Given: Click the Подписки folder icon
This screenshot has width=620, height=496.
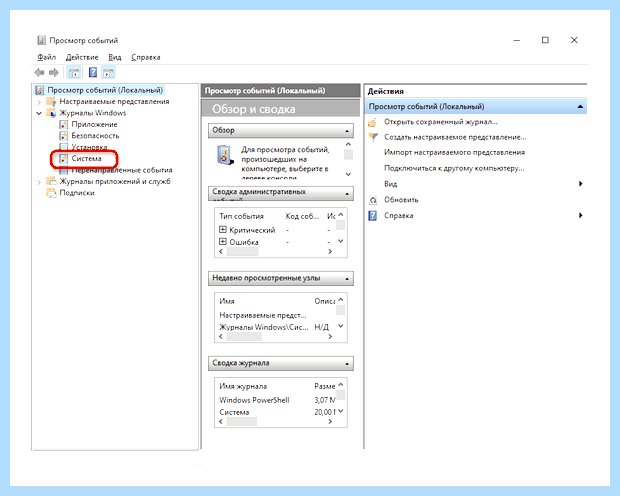Looking at the screenshot, I should coord(51,193).
